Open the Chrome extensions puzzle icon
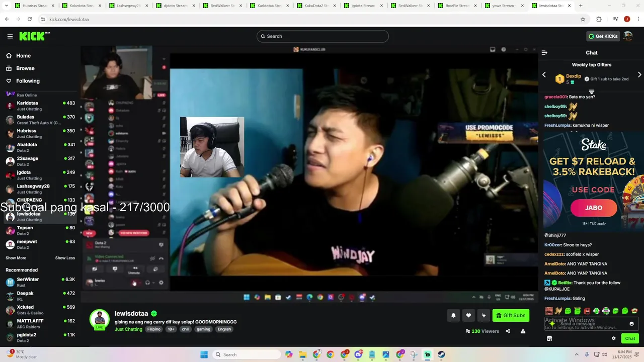 [x=599, y=19]
